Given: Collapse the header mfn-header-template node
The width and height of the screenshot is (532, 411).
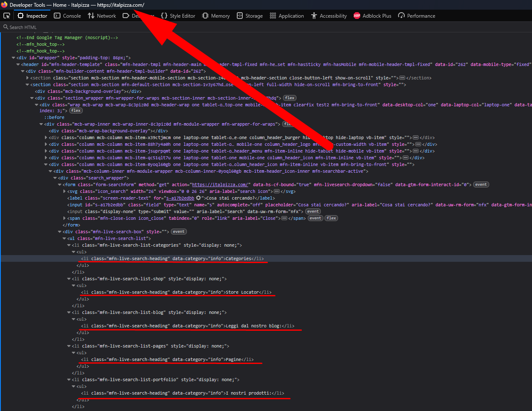Looking at the screenshot, I should (x=18, y=65).
